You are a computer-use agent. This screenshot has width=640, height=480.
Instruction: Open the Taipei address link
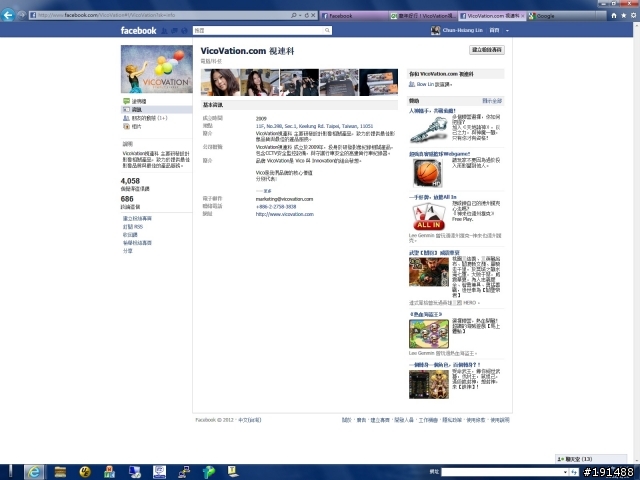pos(314,126)
